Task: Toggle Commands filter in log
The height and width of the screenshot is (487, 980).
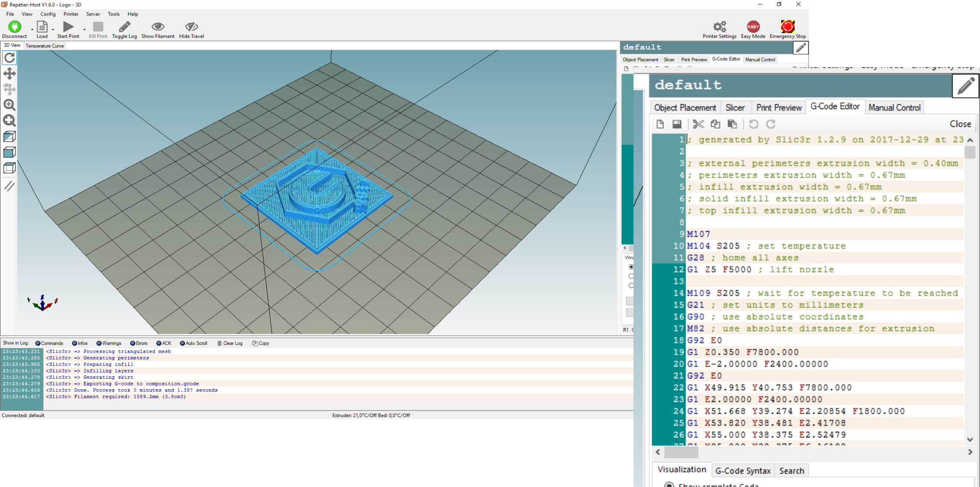Action: (49, 343)
